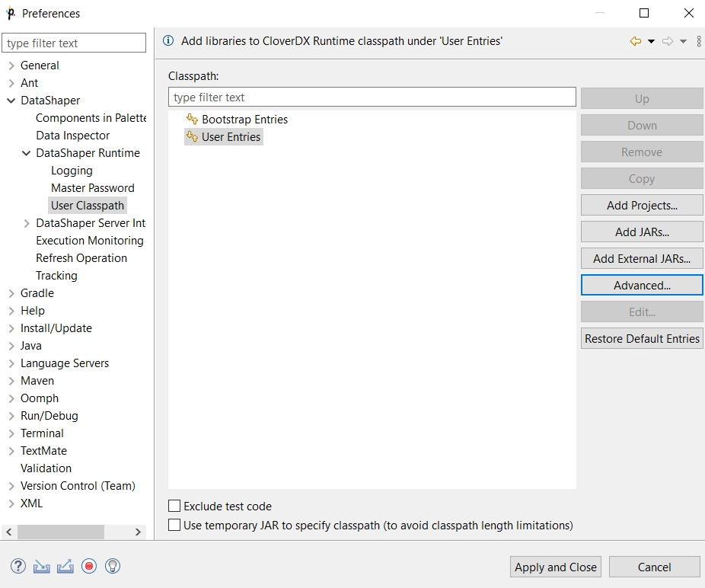The width and height of the screenshot is (705, 588).
Task: Click the left tree horizontal scrollbar
Action: 61,532
